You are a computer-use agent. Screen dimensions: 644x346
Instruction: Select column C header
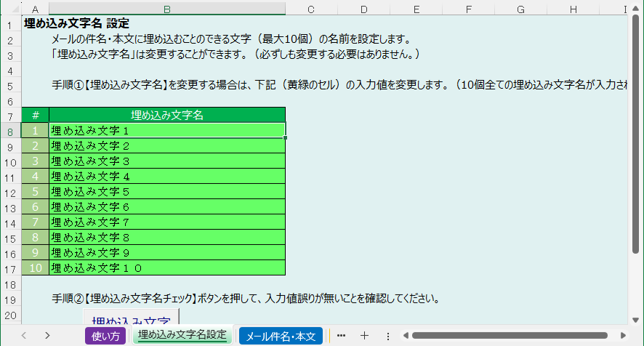(x=311, y=9)
